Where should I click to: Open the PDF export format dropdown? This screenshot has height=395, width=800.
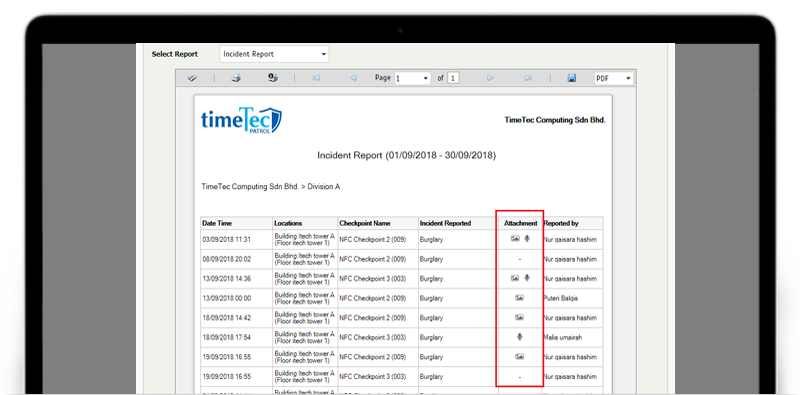(x=614, y=79)
